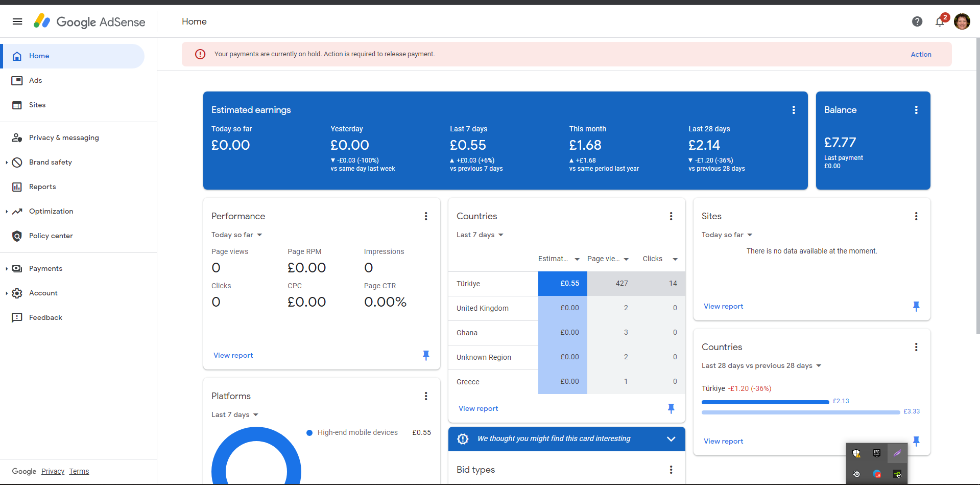Click the purple feather tray icon
Screen dimensions: 980x485
(x=897, y=453)
